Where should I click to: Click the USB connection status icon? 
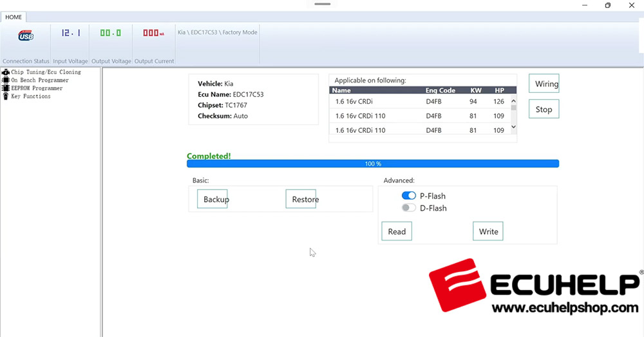tap(26, 35)
